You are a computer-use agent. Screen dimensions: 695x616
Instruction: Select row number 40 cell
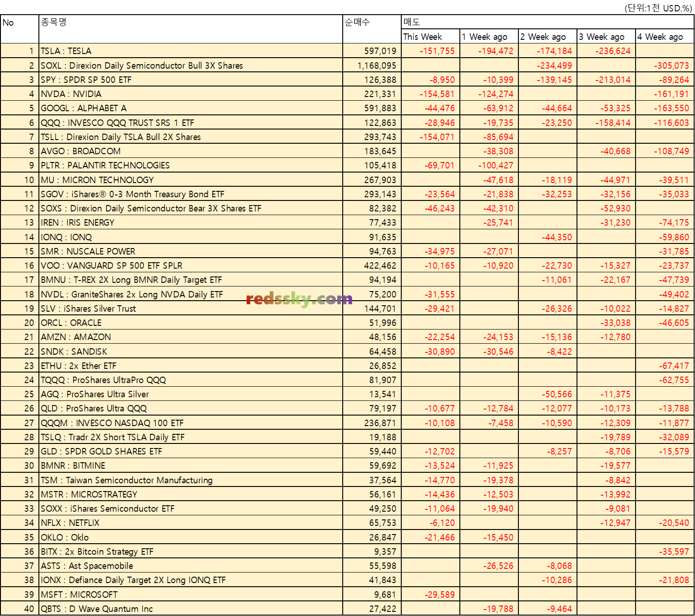pos(20,609)
